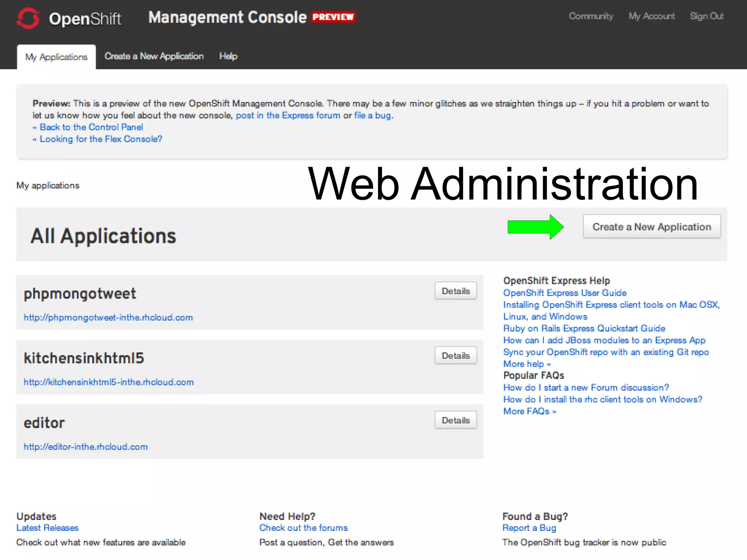Click the Create a New Application button
Screen dimensions: 747x560
(x=652, y=226)
